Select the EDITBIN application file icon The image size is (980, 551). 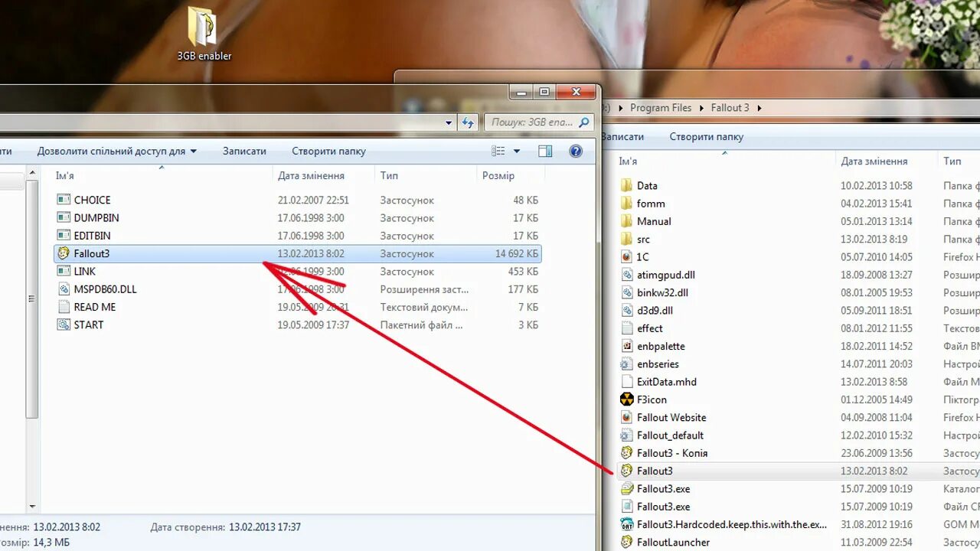click(x=64, y=236)
